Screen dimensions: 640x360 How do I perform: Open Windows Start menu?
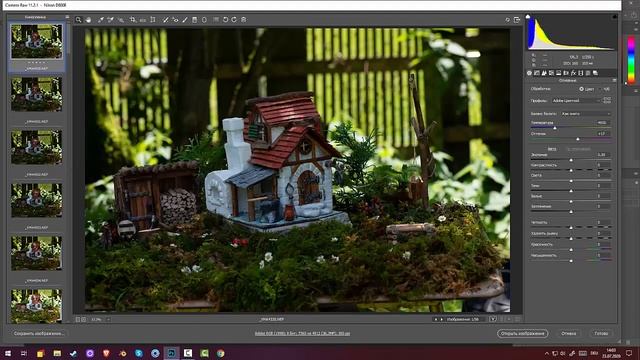pos(8,353)
